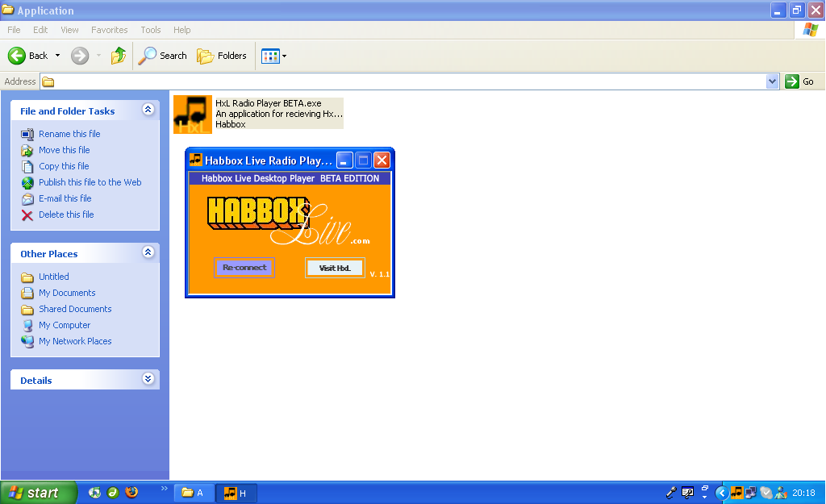Collapse the Other Places panel
The width and height of the screenshot is (826, 504).
click(148, 252)
